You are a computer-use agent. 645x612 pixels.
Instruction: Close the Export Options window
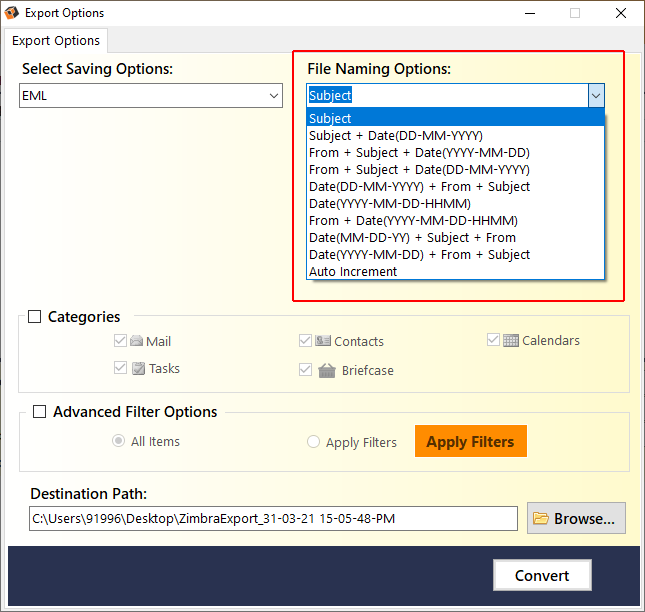click(621, 13)
